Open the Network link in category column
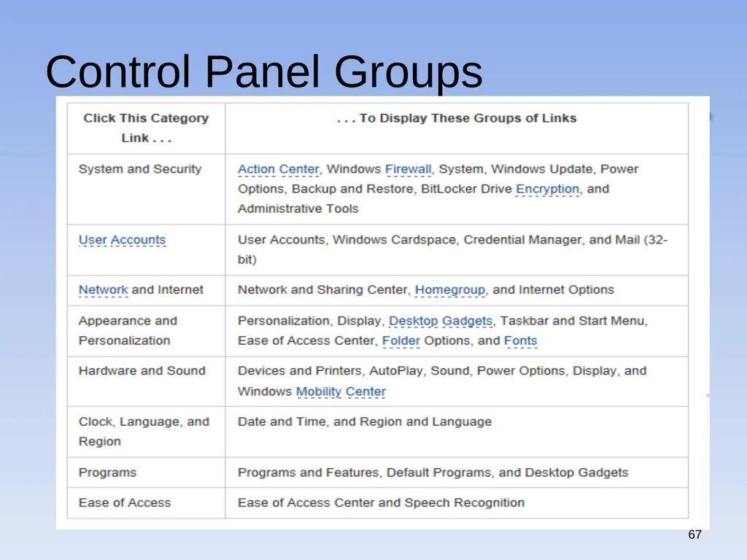The image size is (747, 560). 104,289
